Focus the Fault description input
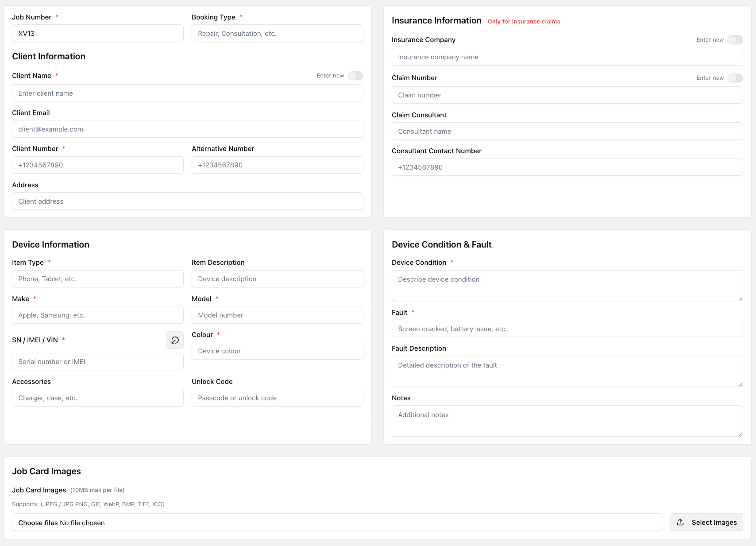This screenshot has height=546, width=756. click(567, 371)
